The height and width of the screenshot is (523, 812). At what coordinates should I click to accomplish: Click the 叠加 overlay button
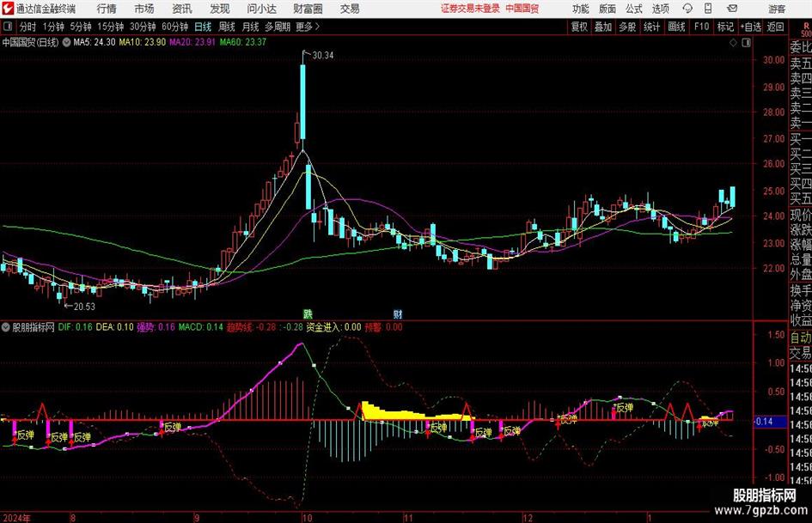(603, 27)
